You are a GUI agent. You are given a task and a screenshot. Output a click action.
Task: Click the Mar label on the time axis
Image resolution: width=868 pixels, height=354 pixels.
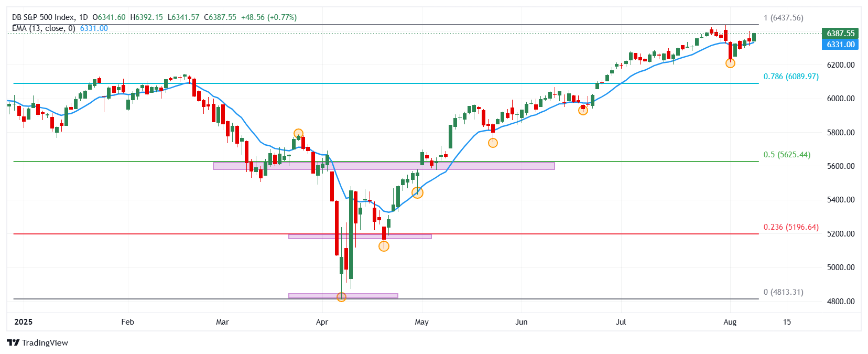pyautogui.click(x=222, y=322)
